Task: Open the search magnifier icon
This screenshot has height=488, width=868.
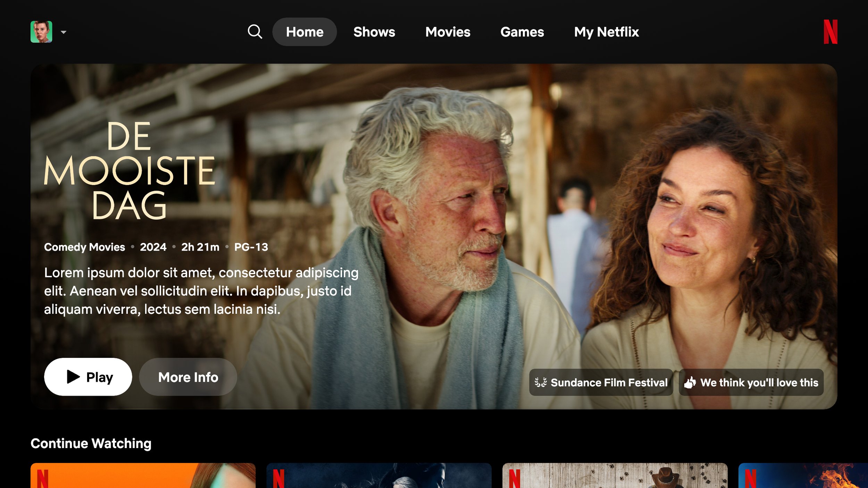Action: (x=254, y=32)
